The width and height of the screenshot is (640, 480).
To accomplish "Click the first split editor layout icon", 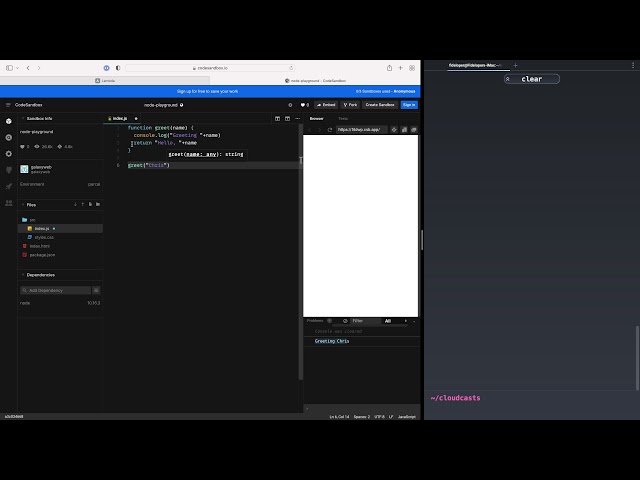I will point(278,118).
